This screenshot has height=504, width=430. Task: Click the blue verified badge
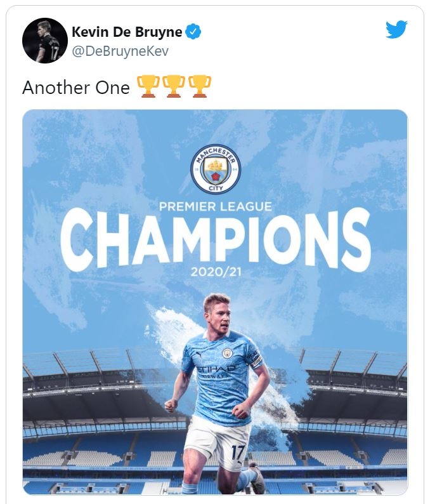click(193, 32)
